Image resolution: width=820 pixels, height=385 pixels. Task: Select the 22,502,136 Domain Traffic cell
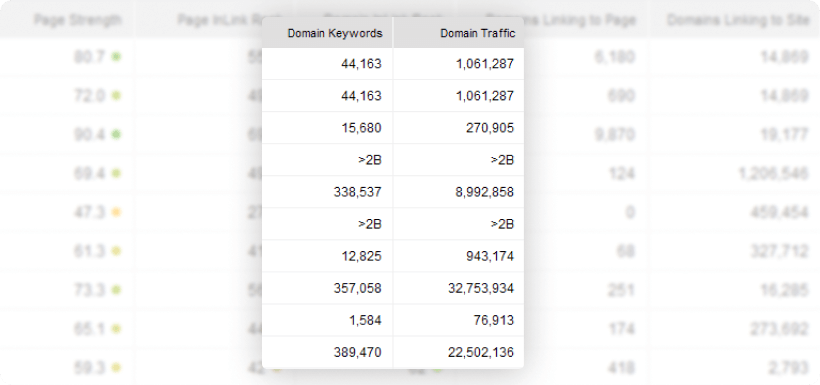[459, 353]
